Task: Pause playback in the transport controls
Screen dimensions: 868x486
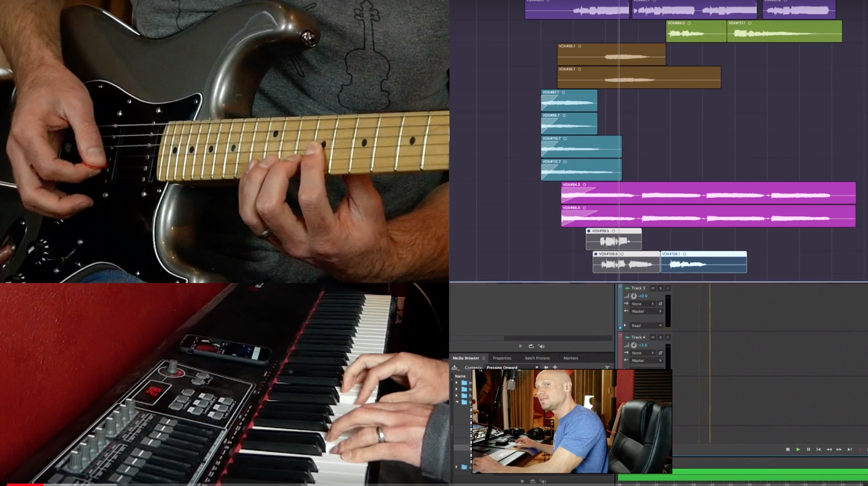Action: pyautogui.click(x=808, y=449)
